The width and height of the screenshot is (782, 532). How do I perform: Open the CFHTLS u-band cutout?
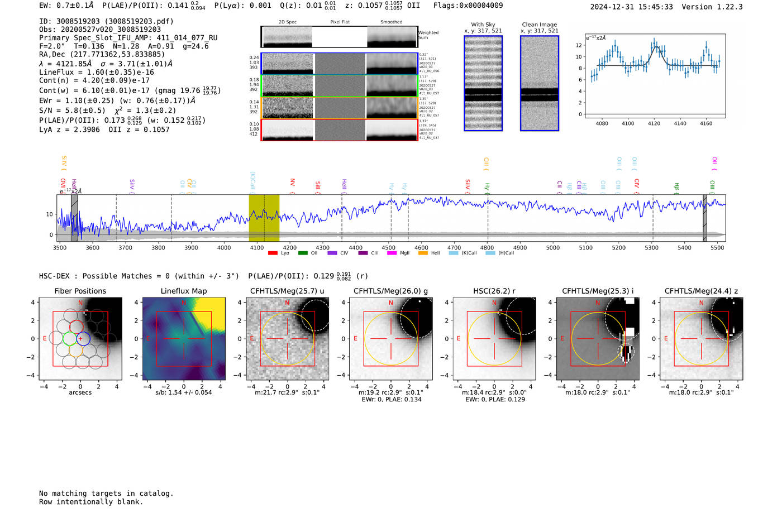288,339
